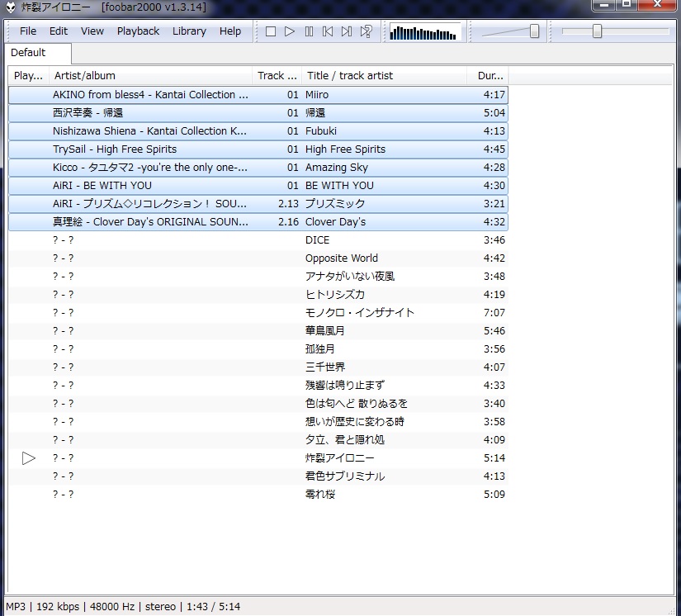Click track number 2.13 cell
681x616 pixels.
[288, 204]
